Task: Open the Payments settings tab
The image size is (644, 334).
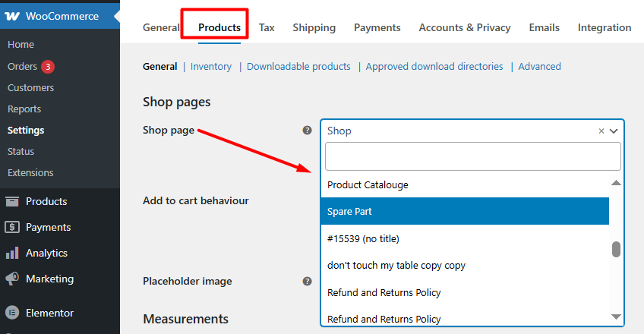Action: coord(377,27)
